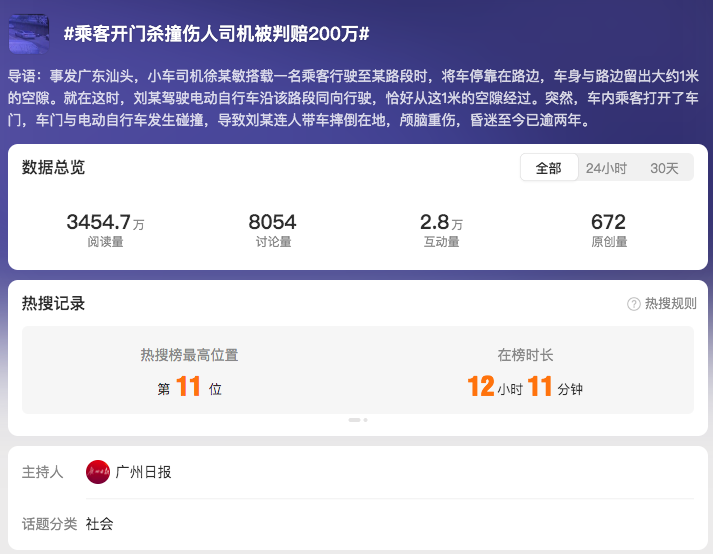Click the 在榜时长 duration entry
Image resolution: width=713 pixels, height=554 pixels.
click(x=525, y=372)
